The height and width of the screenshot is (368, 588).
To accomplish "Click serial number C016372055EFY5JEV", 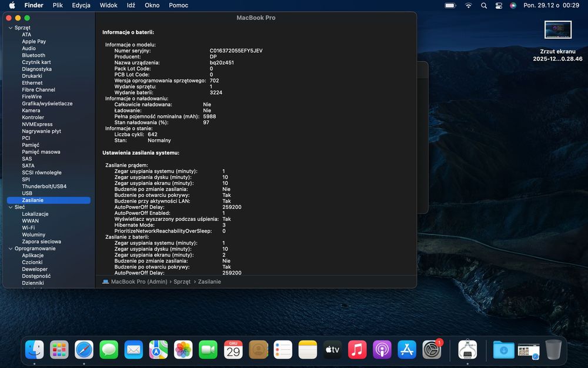I will (x=236, y=51).
